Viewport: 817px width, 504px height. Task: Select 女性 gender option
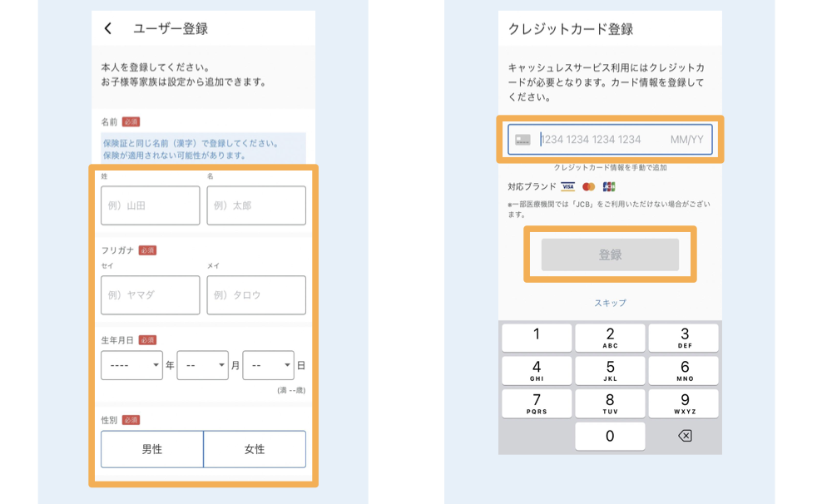(255, 449)
